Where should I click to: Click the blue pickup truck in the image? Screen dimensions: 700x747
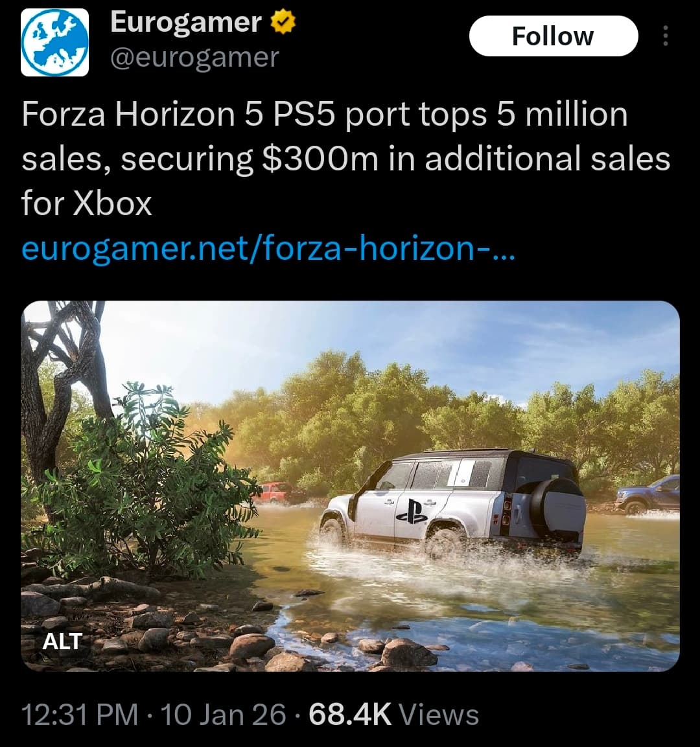click(648, 494)
